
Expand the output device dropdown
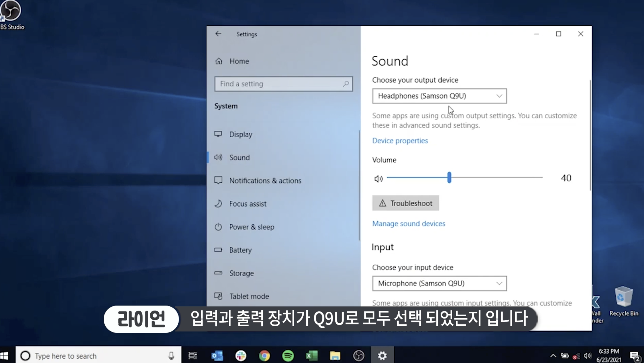click(x=439, y=96)
